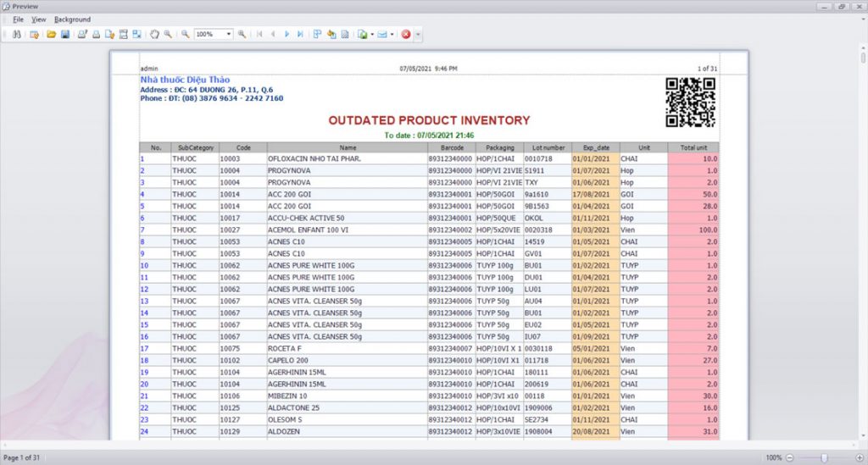Click the page Background Color icon

331,34
